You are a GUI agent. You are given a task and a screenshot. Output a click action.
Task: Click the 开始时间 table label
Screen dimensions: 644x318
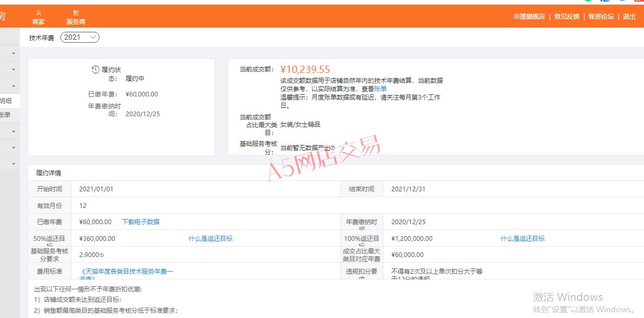pyautogui.click(x=49, y=189)
